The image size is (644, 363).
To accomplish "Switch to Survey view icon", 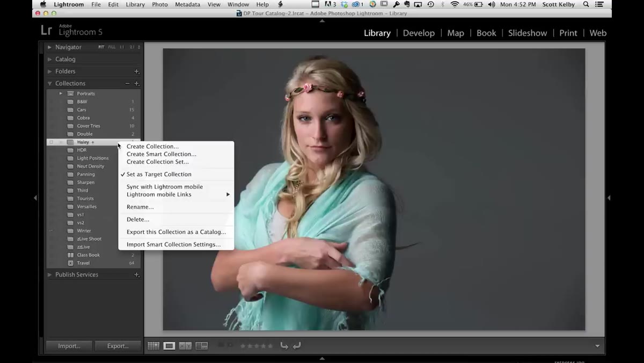I will (x=202, y=346).
